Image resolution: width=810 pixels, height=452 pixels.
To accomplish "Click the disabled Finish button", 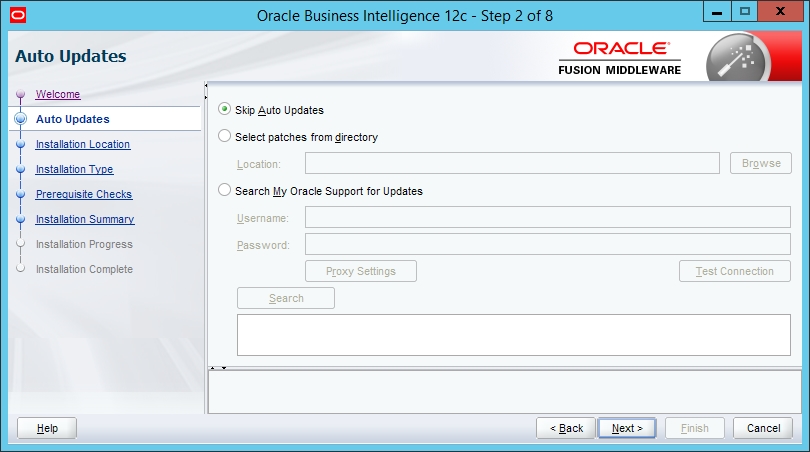I will 694,428.
